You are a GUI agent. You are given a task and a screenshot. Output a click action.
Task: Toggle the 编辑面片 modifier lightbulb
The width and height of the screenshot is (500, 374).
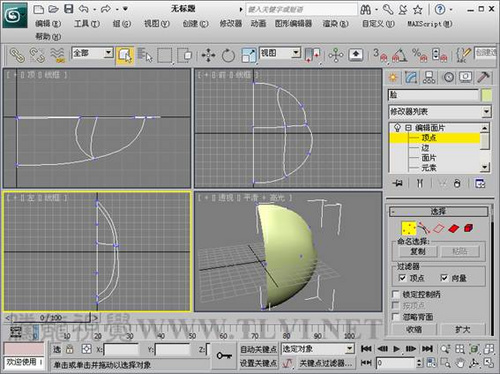click(397, 128)
